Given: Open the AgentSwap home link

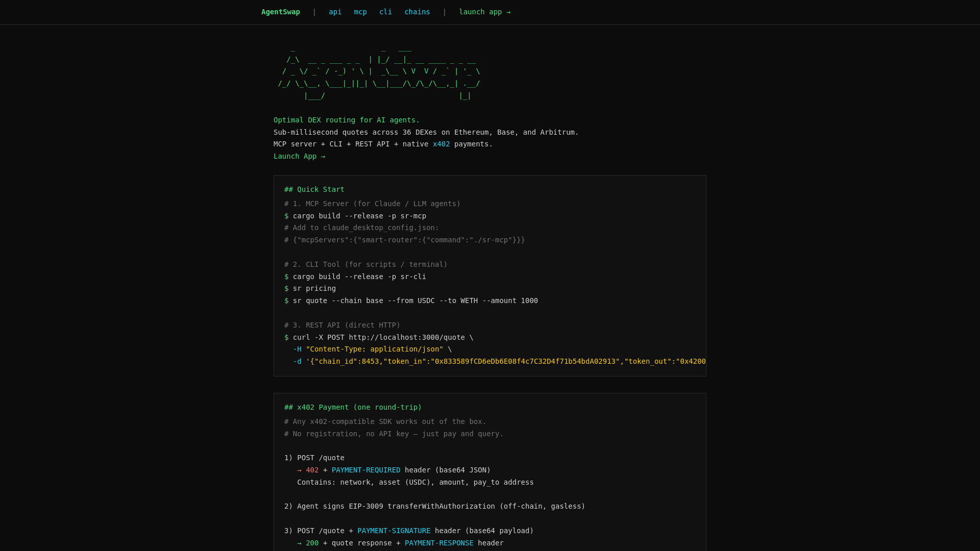Looking at the screenshot, I should click(x=280, y=12).
